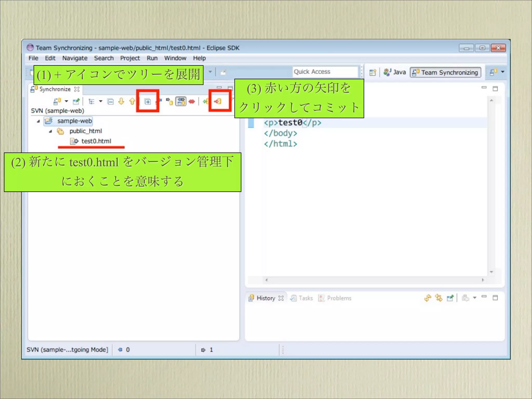Screen dimensions: 532x399
Task: Open the Search menu
Action: tap(104, 58)
